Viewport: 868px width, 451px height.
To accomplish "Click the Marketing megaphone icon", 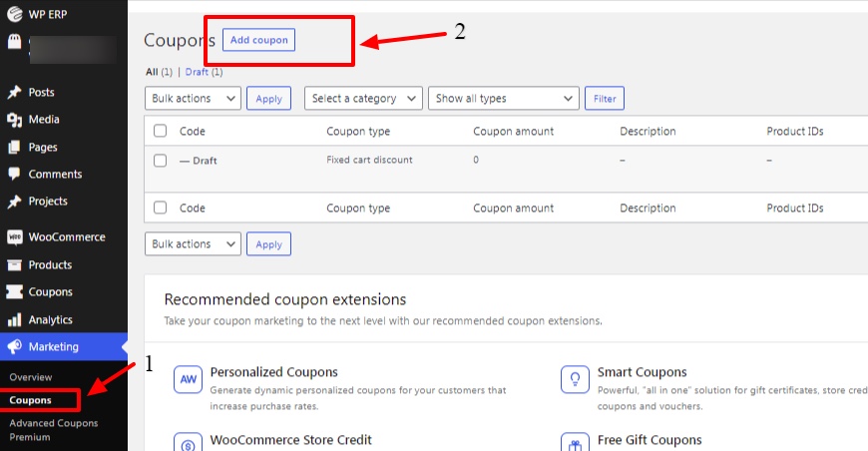I will tap(14, 347).
